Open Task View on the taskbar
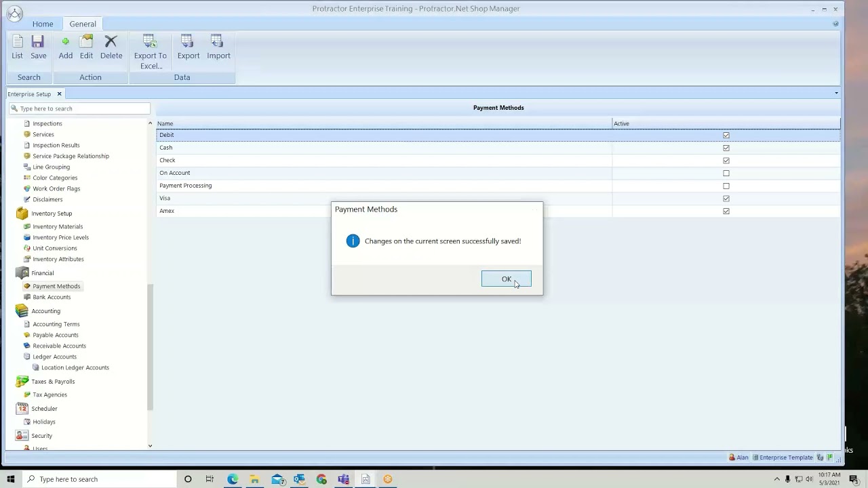The height and width of the screenshot is (488, 868). pyautogui.click(x=210, y=479)
